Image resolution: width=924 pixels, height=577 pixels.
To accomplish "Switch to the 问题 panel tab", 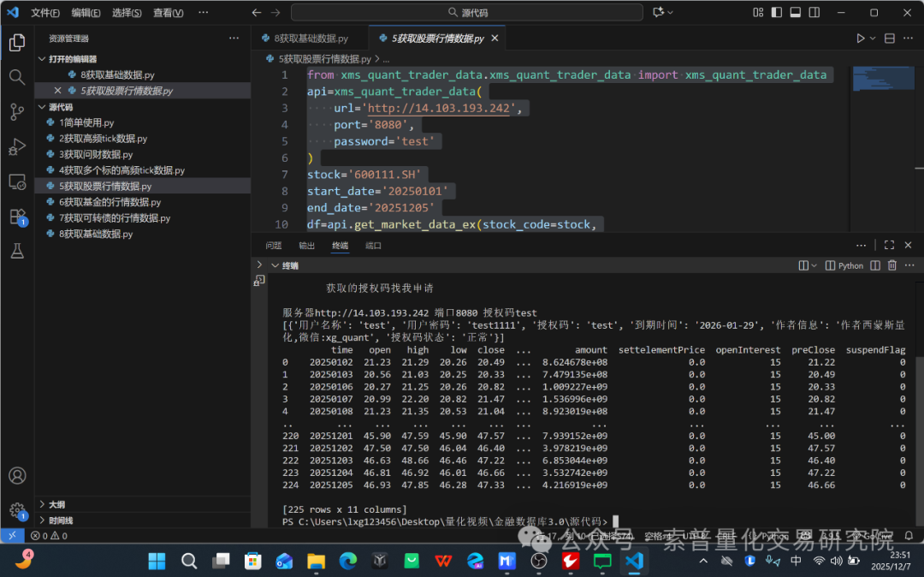I will 274,245.
